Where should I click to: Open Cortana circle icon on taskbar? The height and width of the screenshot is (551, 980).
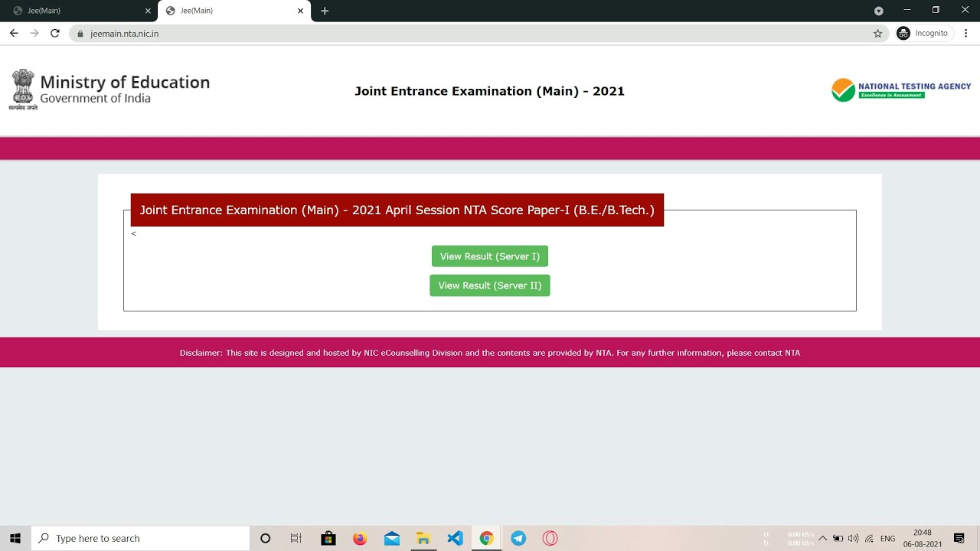(265, 538)
